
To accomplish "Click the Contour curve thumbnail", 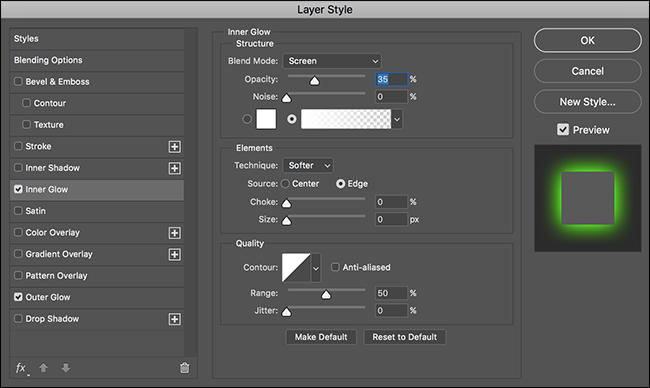I will pyautogui.click(x=296, y=268).
